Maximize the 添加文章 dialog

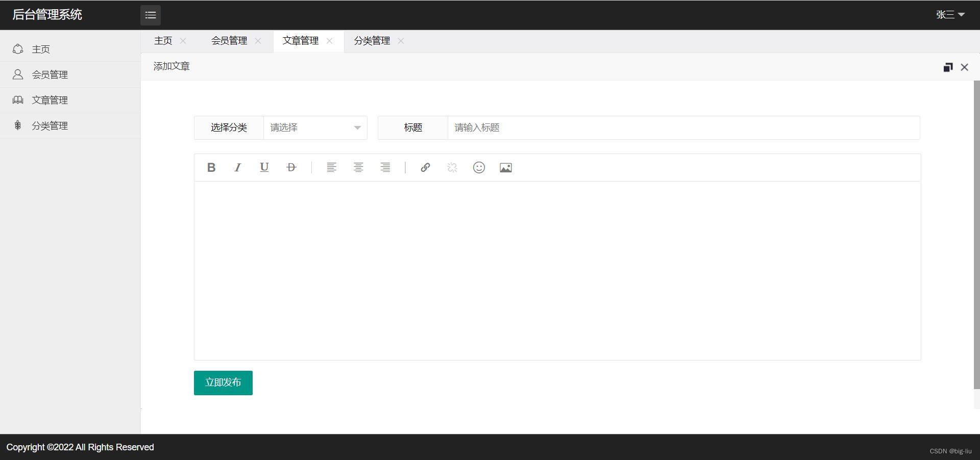948,67
